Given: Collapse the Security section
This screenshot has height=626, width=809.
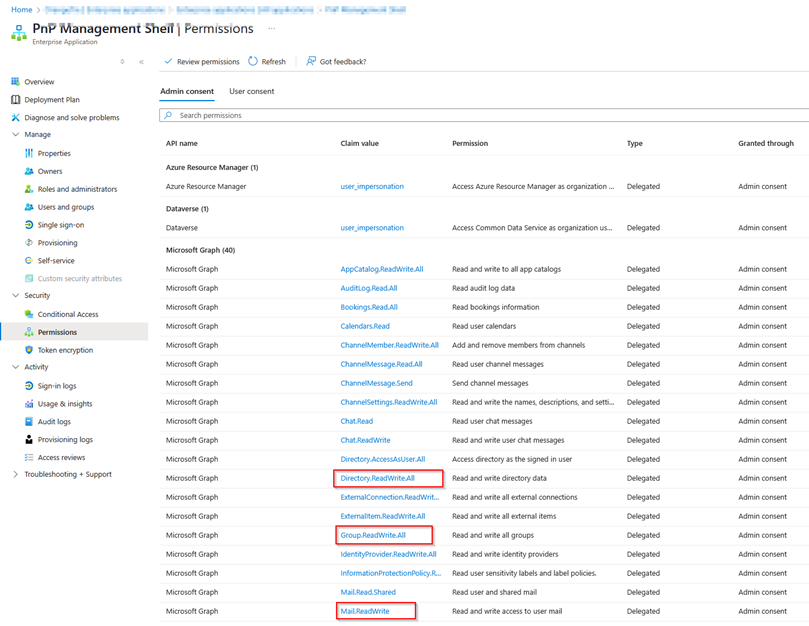Looking at the screenshot, I should click(x=15, y=295).
